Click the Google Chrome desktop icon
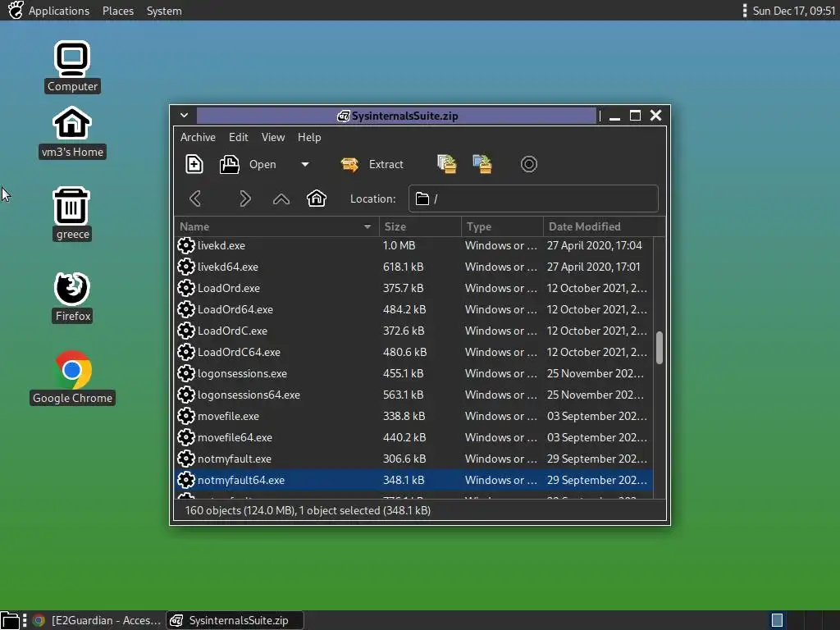This screenshot has width=840, height=630. click(x=72, y=377)
